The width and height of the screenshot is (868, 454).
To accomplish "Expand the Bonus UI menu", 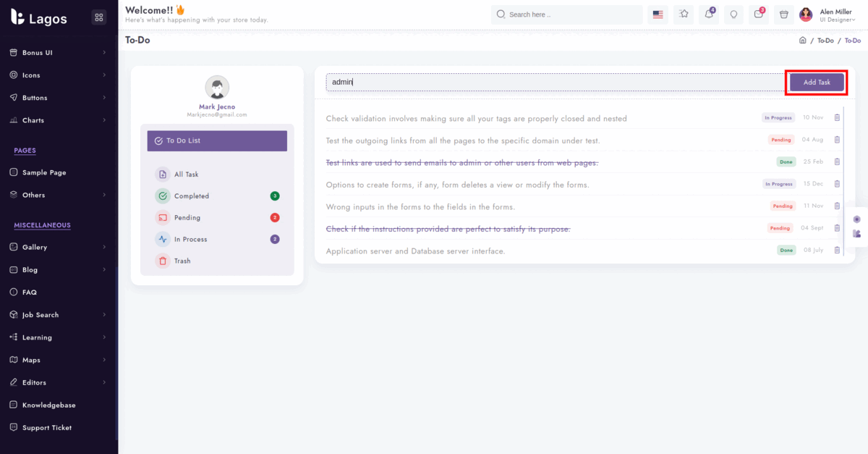I will click(x=58, y=53).
